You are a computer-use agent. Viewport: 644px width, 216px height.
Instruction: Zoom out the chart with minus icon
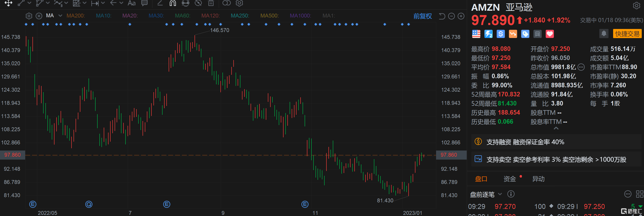(x=451, y=16)
